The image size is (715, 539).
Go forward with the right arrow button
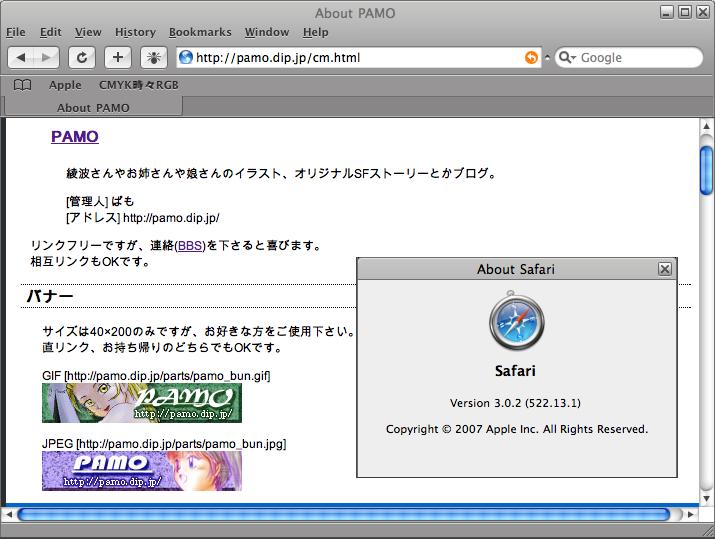46,57
